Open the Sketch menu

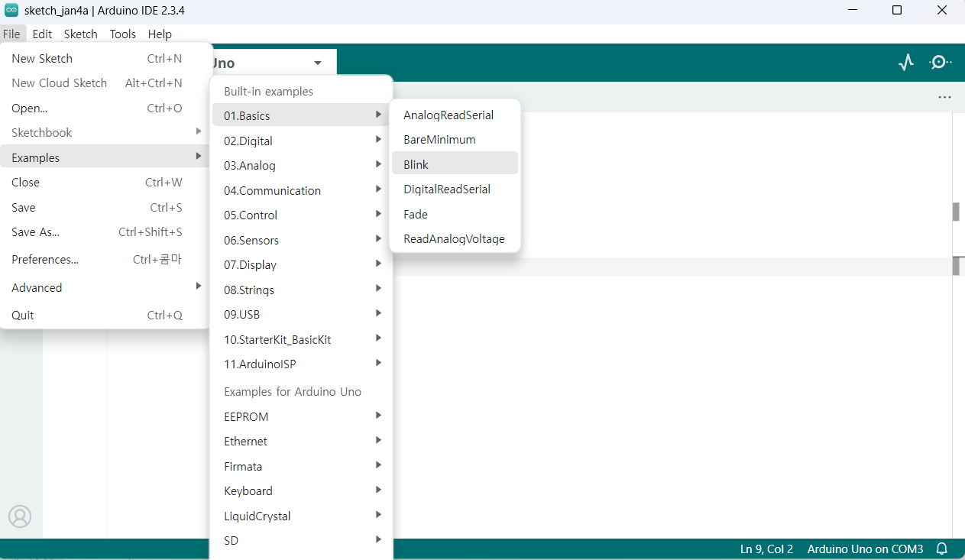(80, 34)
